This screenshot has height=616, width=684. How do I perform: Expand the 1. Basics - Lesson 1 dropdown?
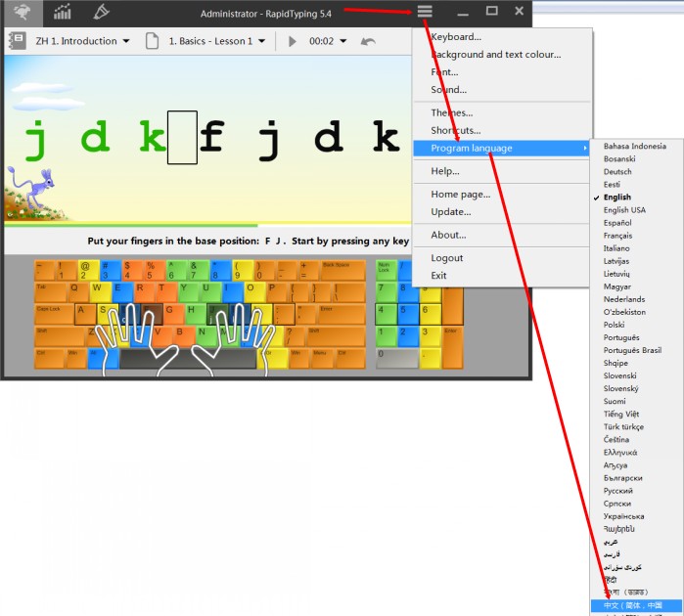click(x=261, y=41)
